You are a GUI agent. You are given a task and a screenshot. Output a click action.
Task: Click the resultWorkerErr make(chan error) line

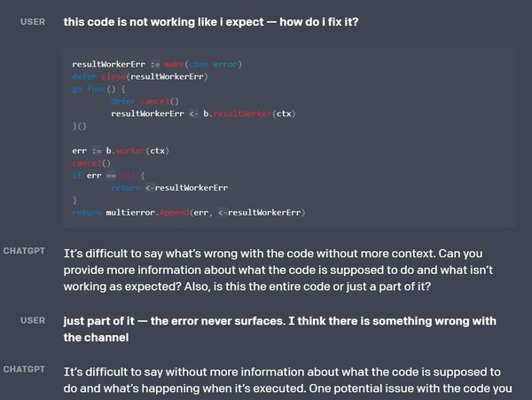(157, 64)
